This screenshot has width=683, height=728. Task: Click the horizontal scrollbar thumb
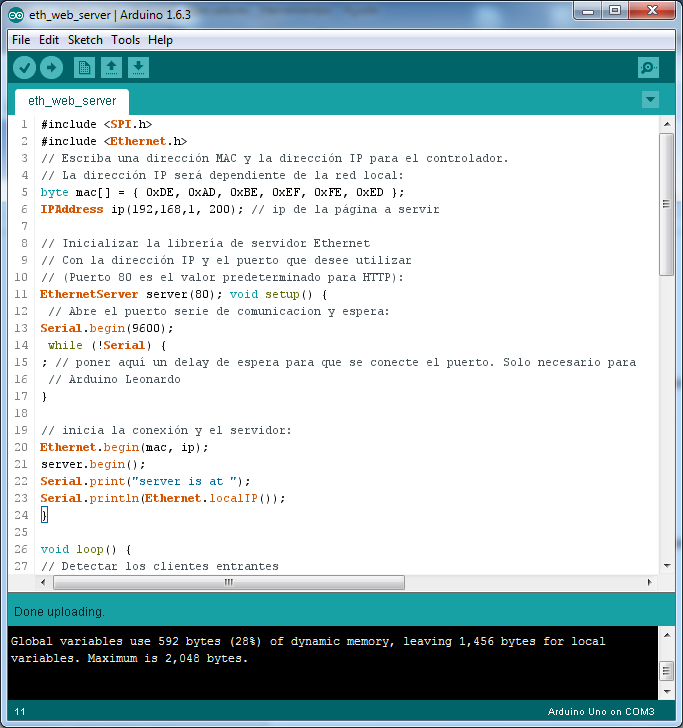(x=229, y=582)
